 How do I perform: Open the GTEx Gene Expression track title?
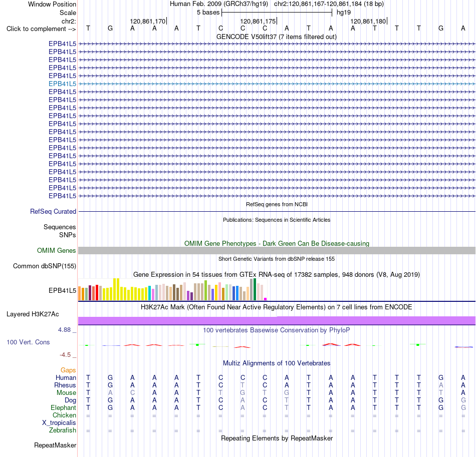277,274
